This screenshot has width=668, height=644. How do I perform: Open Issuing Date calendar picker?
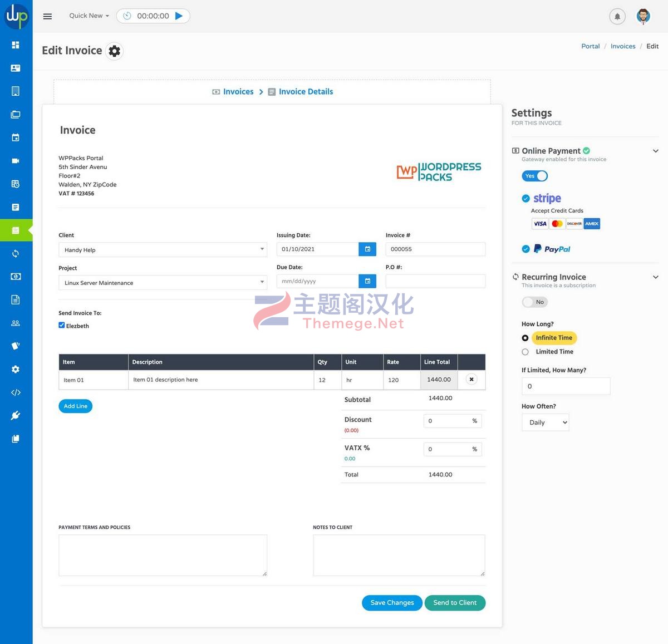(367, 249)
